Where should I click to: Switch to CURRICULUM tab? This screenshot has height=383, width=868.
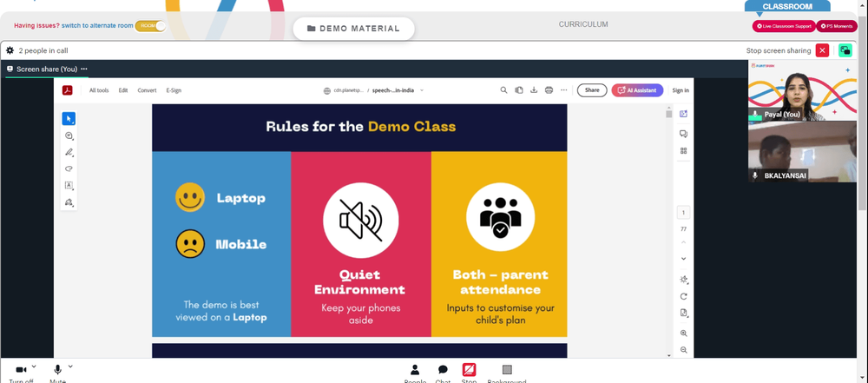coord(583,24)
